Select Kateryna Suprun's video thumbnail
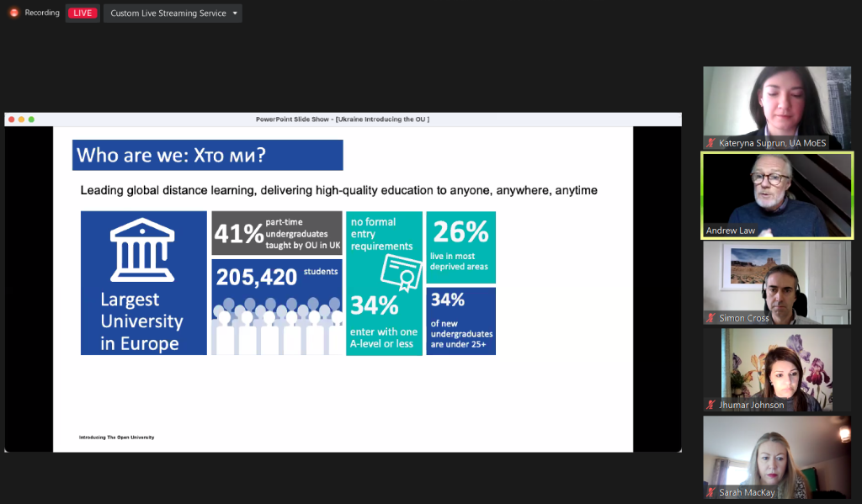 (x=777, y=108)
